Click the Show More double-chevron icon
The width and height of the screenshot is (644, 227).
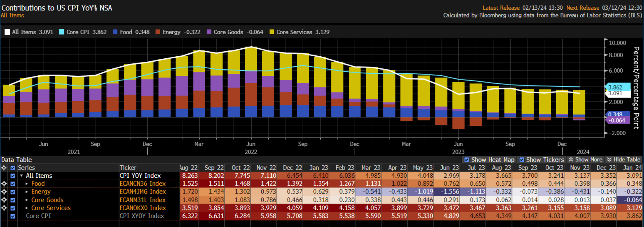571,160
